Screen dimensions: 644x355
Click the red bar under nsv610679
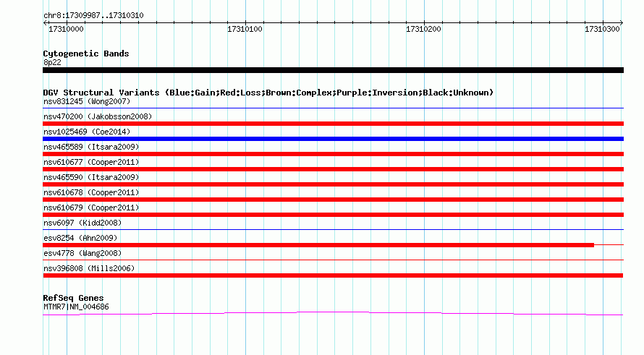click(333, 215)
